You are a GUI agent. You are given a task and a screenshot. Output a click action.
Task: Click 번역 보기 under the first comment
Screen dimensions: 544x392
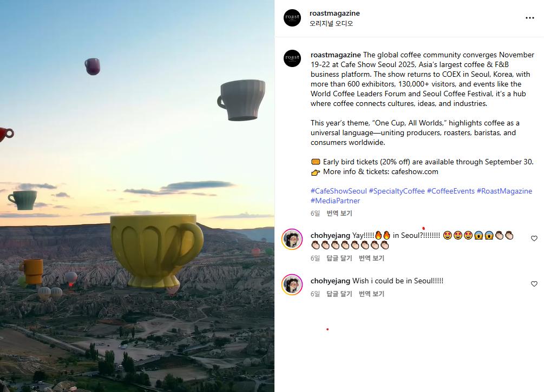[371, 258]
